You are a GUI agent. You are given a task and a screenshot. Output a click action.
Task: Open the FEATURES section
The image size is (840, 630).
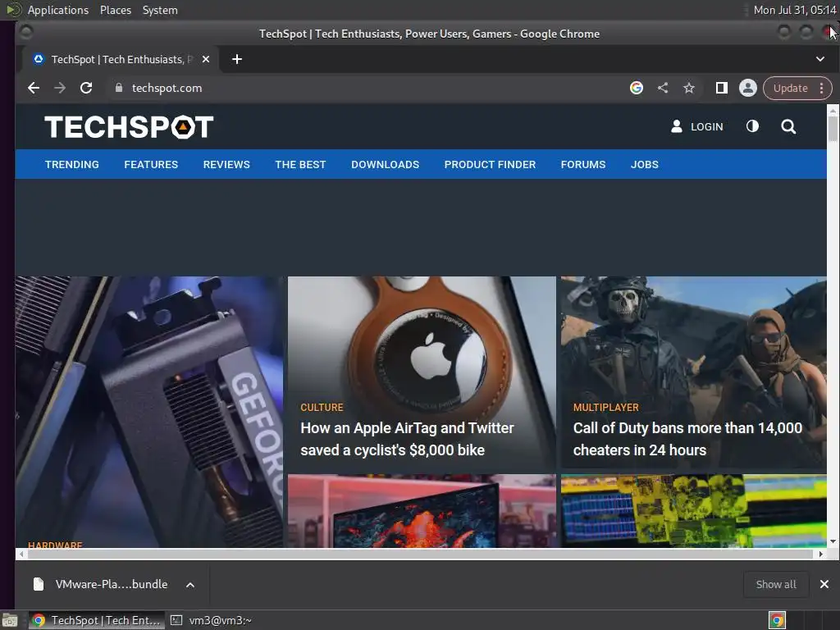coord(151,164)
